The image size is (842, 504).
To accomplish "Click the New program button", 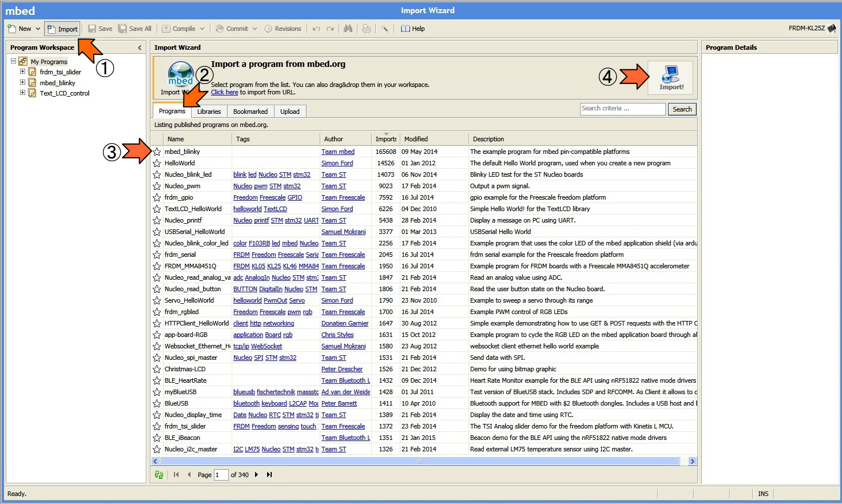I will pos(19,29).
